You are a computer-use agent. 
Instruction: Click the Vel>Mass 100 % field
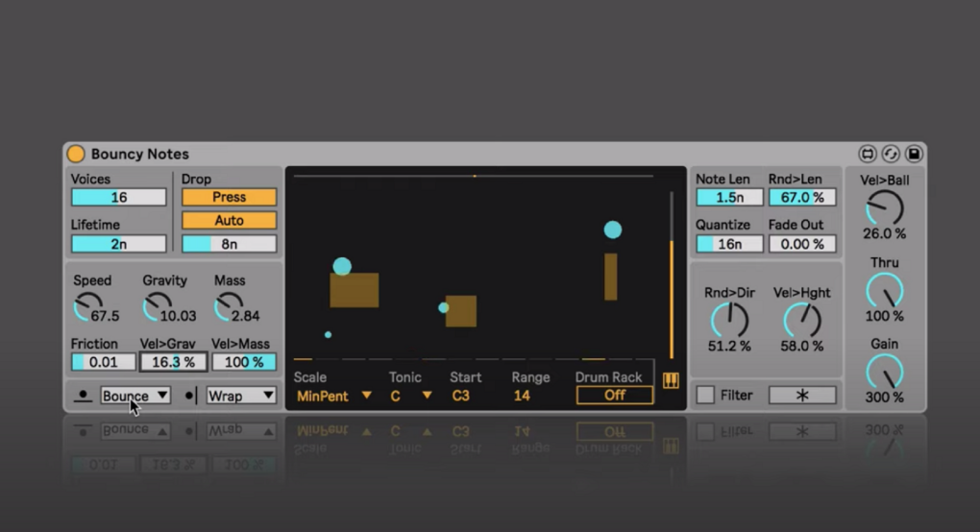click(244, 362)
